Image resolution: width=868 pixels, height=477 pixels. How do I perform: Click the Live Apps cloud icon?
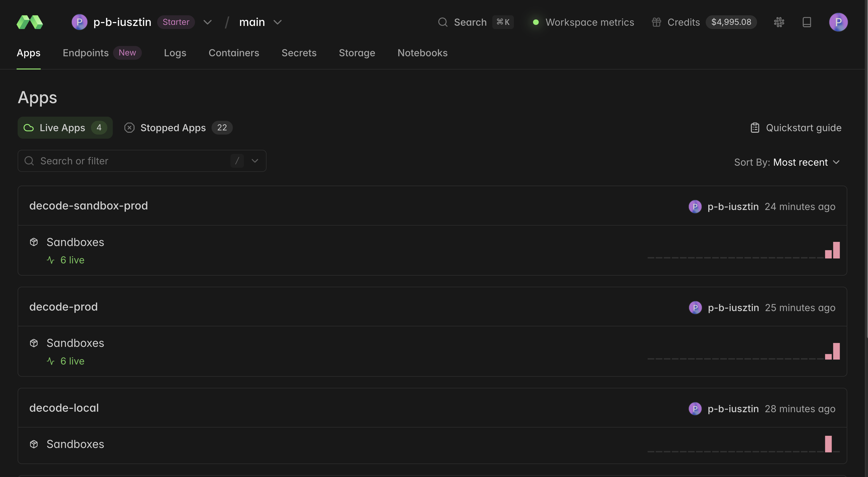tap(29, 128)
